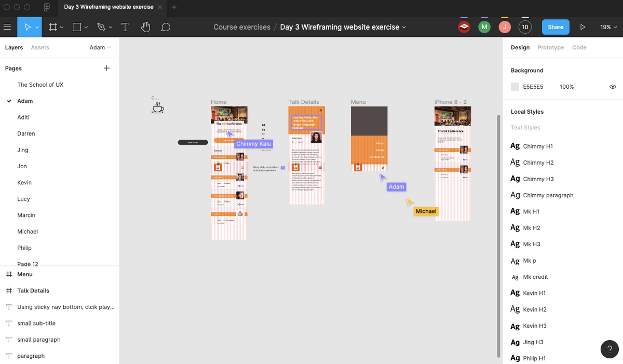Click the Background color swatch
Screen dimensions: 623x364
pos(516,86)
